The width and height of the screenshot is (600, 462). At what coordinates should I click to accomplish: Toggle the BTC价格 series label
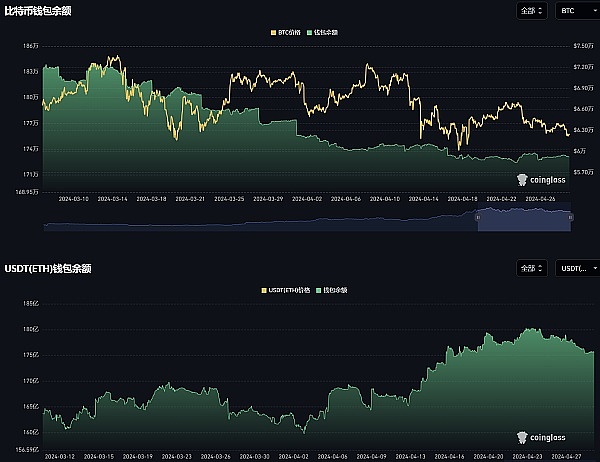[x=290, y=33]
